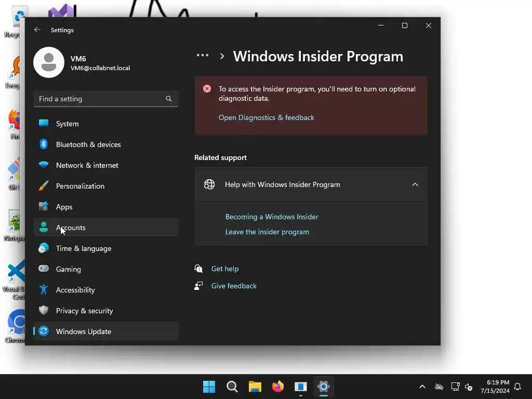532x399 pixels.
Task: Click the Get help link
Action: (225, 269)
